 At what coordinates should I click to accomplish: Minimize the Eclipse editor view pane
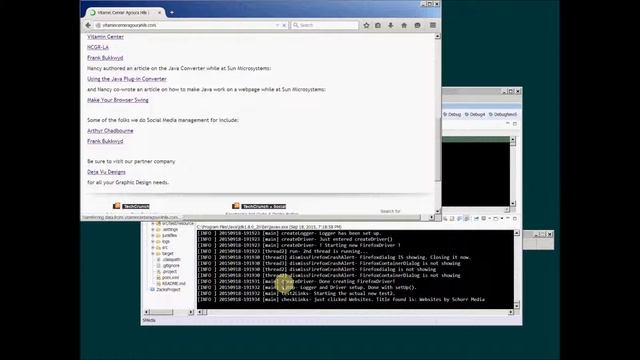tap(508, 123)
